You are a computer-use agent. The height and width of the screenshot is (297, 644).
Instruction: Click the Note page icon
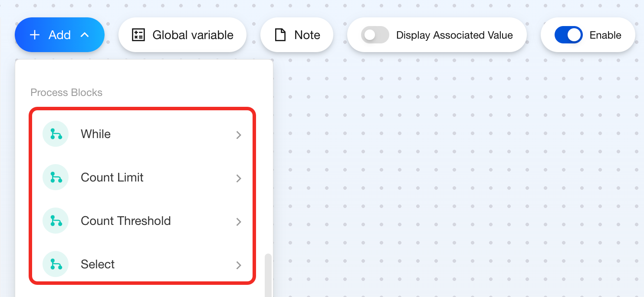280,35
